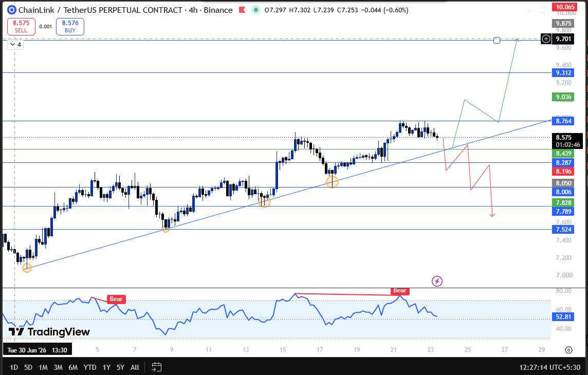Select the 5D time range

coord(28,367)
